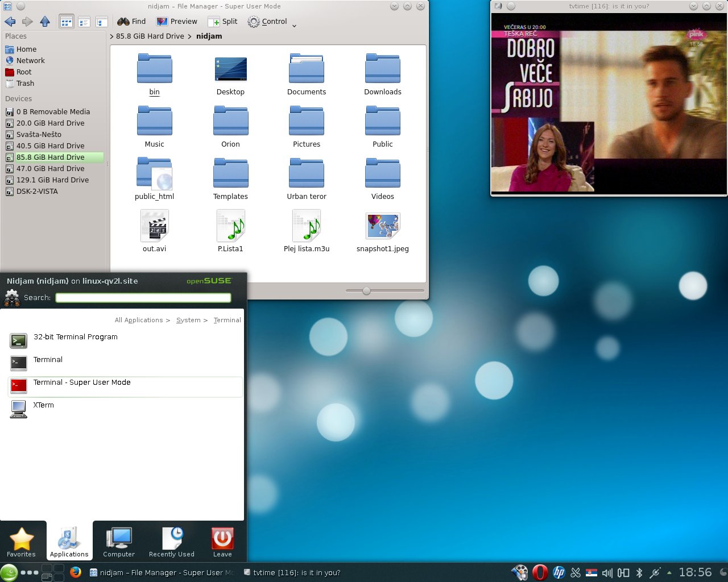Open the Control menu

[x=267, y=22]
